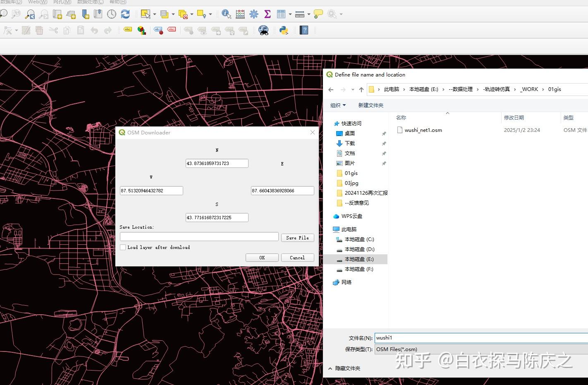Screen dimensions: 588x385
Task: Open the 数据处理(C) menu
Action: pos(90,2)
